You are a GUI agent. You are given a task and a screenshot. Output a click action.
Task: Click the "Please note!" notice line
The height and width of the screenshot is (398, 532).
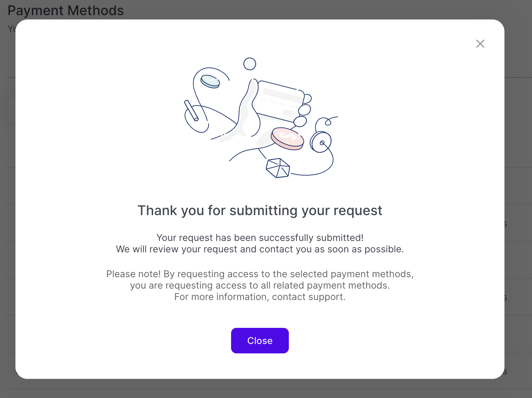[x=260, y=274]
